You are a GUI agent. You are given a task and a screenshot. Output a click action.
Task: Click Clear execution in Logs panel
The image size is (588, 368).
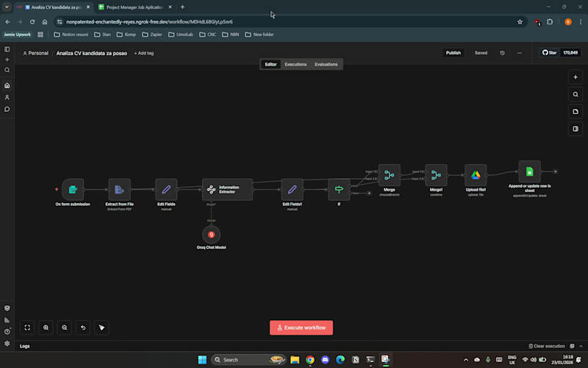point(546,346)
